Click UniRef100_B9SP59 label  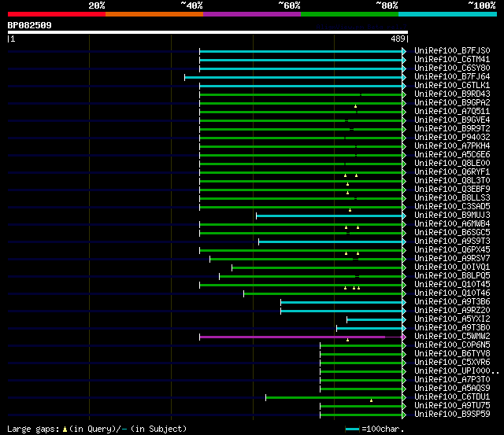click(452, 415)
